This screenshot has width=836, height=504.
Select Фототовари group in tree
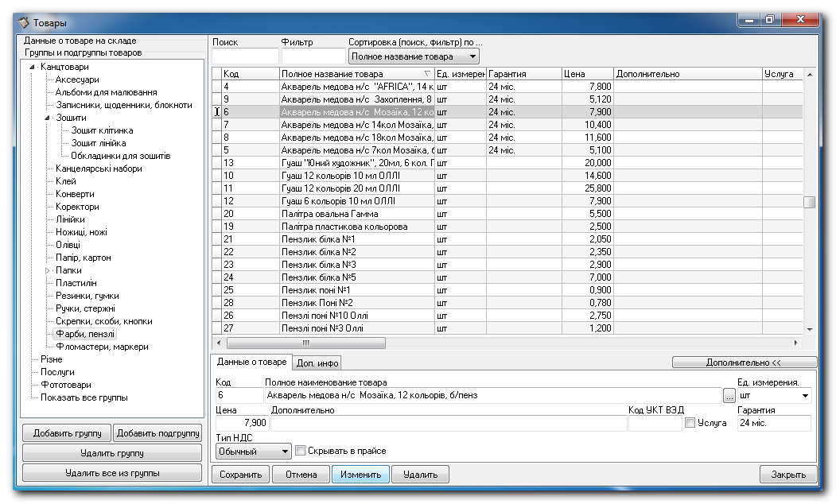click(x=65, y=386)
